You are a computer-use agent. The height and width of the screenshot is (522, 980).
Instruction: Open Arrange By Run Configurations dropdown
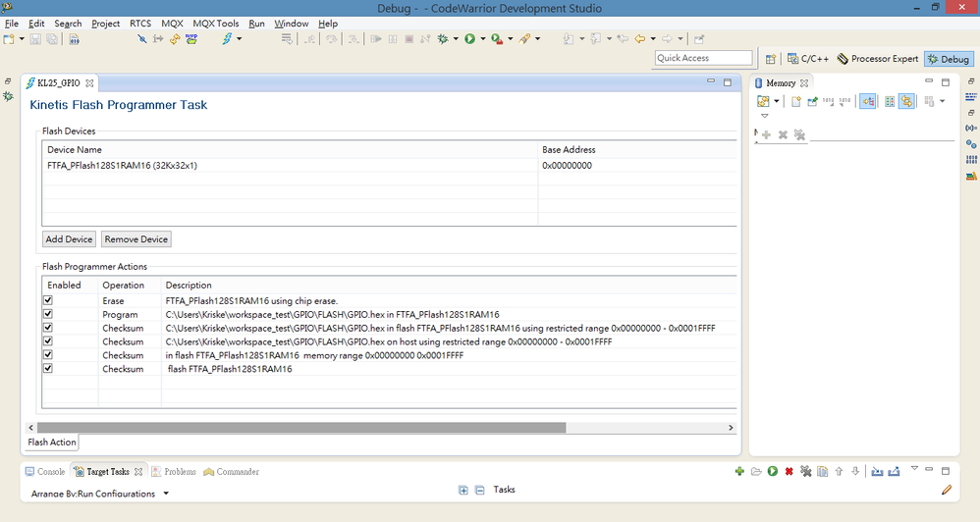click(x=166, y=494)
